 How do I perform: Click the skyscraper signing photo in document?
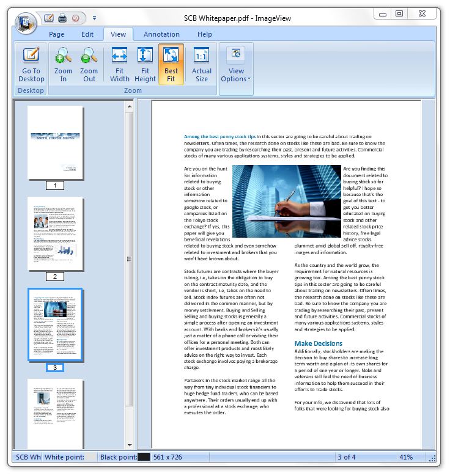[287, 201]
